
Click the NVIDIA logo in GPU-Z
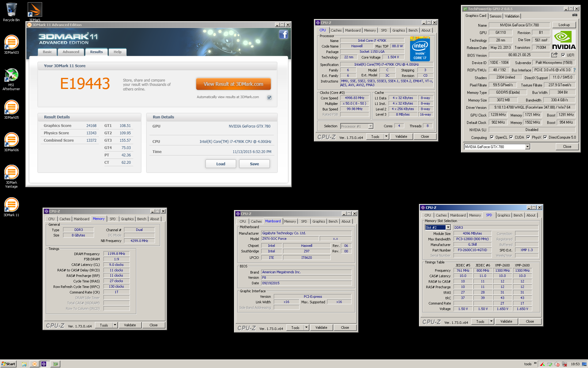click(x=564, y=40)
